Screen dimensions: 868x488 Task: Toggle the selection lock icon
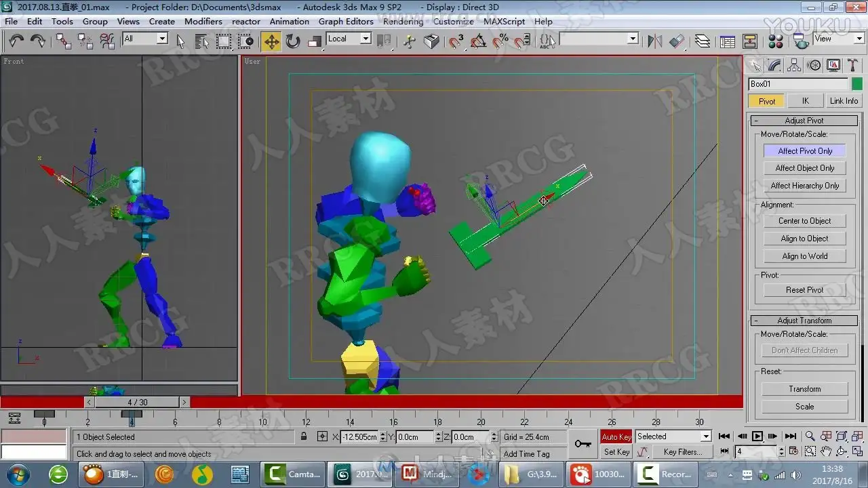pos(304,437)
